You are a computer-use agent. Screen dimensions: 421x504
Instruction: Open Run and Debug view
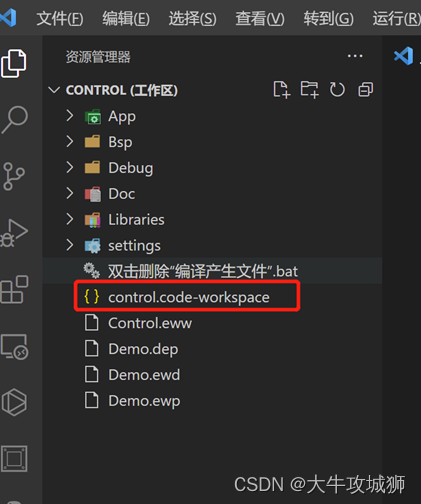pyautogui.click(x=13, y=233)
